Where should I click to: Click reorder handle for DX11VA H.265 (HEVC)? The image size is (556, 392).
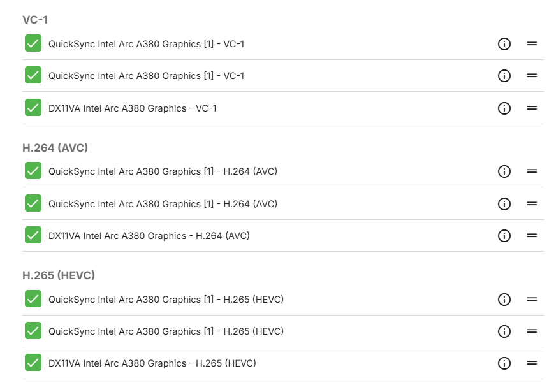click(532, 363)
